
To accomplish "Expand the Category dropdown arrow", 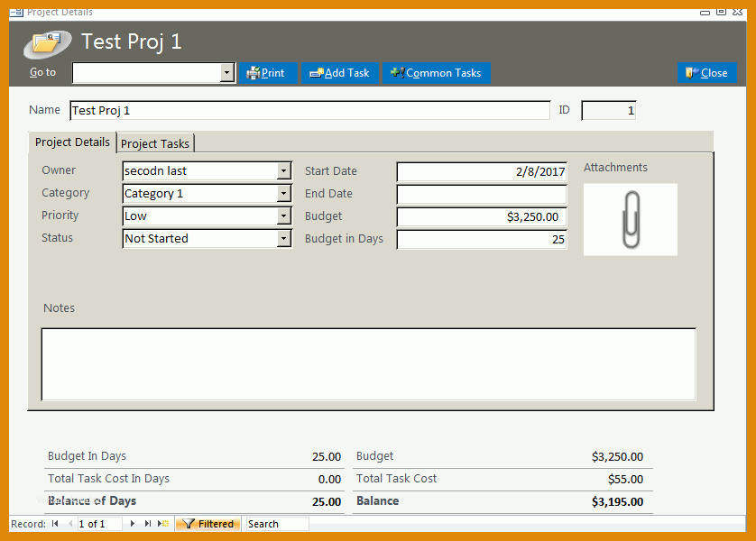I will pos(284,194).
